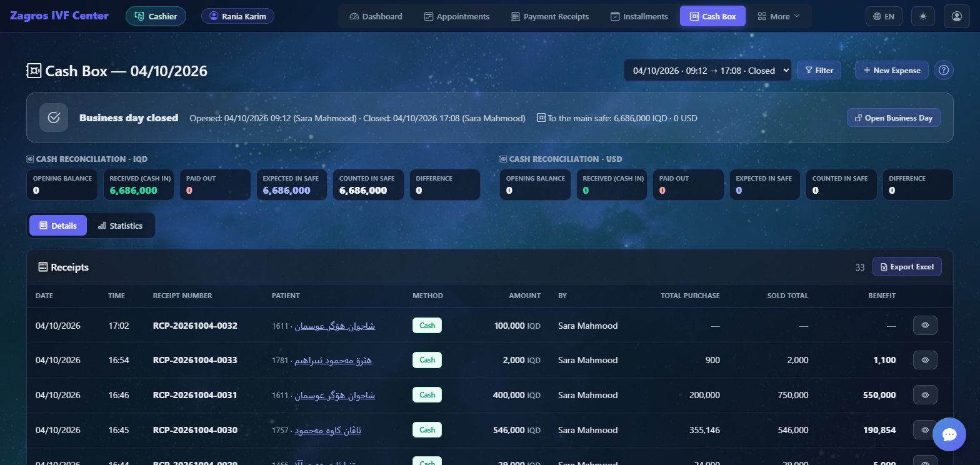This screenshot has width=980, height=465.
Task: Click the AMOUNT column header
Action: point(524,296)
